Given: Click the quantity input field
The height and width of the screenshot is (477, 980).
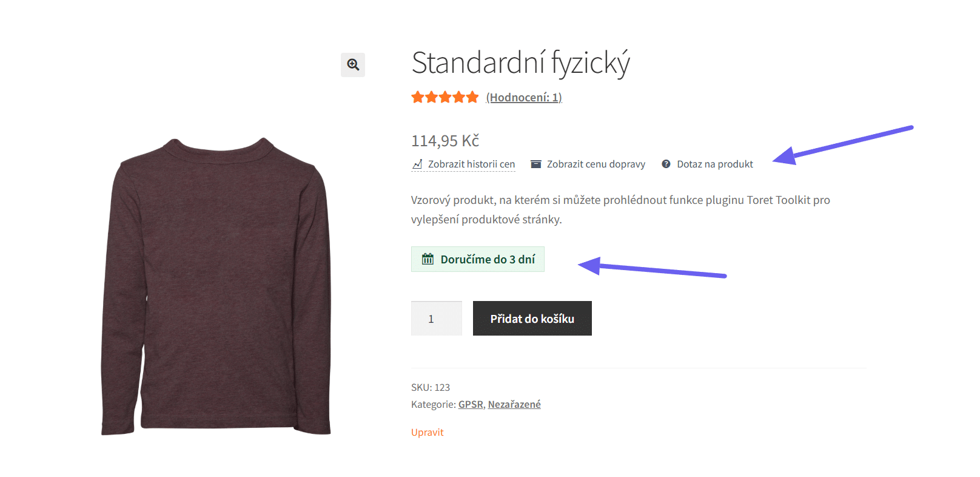Looking at the screenshot, I should pyautogui.click(x=436, y=319).
